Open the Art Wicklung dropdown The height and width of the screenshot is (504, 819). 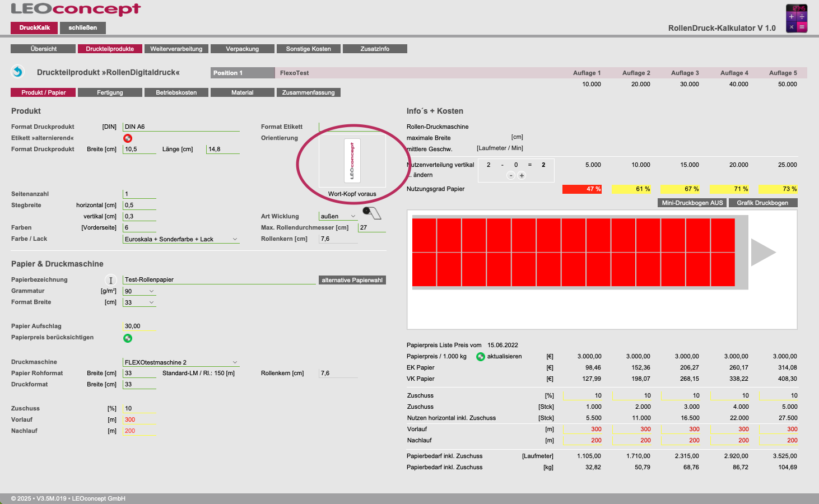(338, 216)
